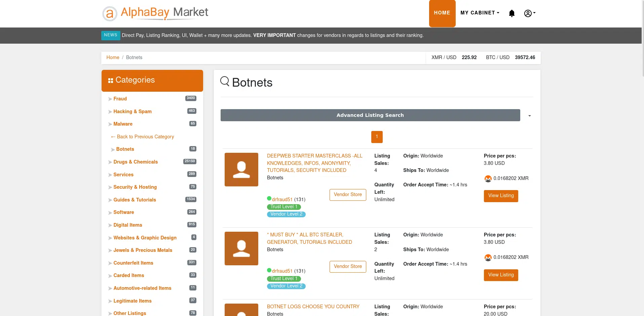Click the arrow icon beside Legitimate Items
Image resolution: width=644 pixels, height=316 pixels.
point(110,301)
